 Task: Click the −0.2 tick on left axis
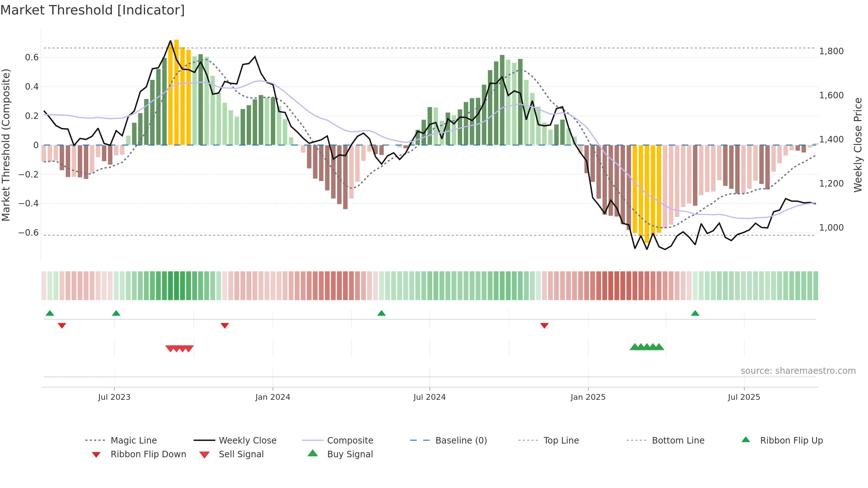coord(29,174)
